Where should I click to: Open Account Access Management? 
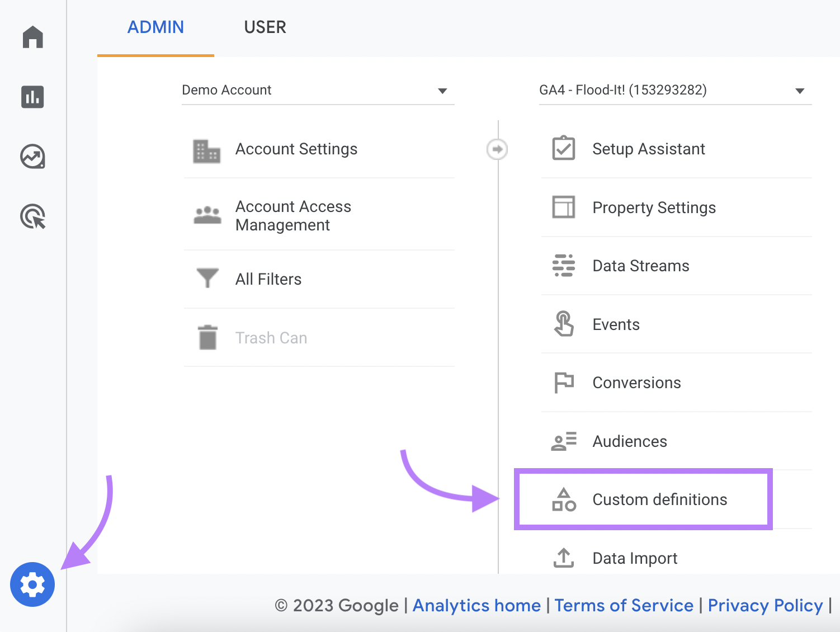pos(293,215)
